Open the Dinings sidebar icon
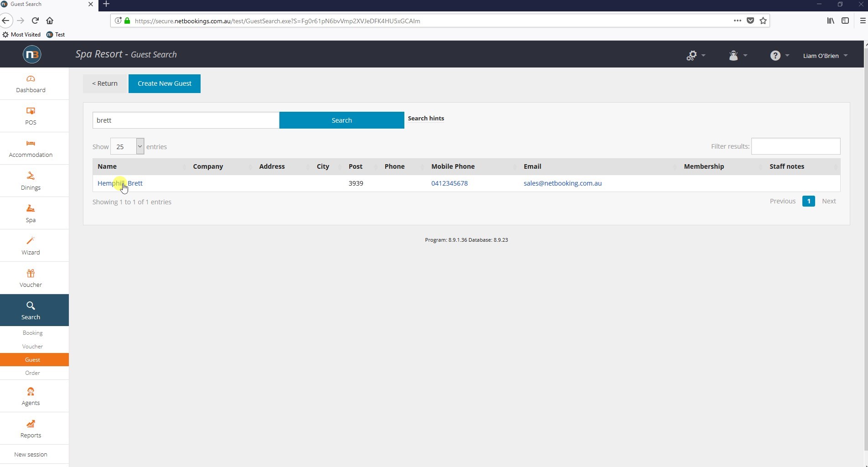 pyautogui.click(x=31, y=176)
